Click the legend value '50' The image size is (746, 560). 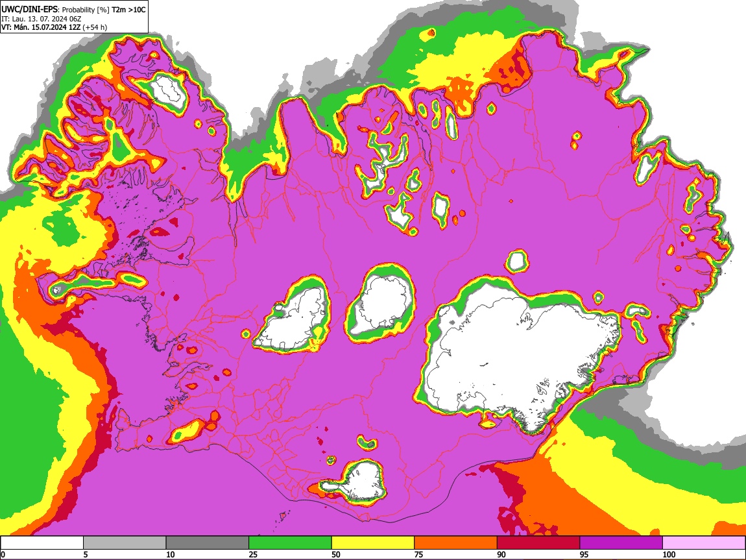[x=336, y=554]
